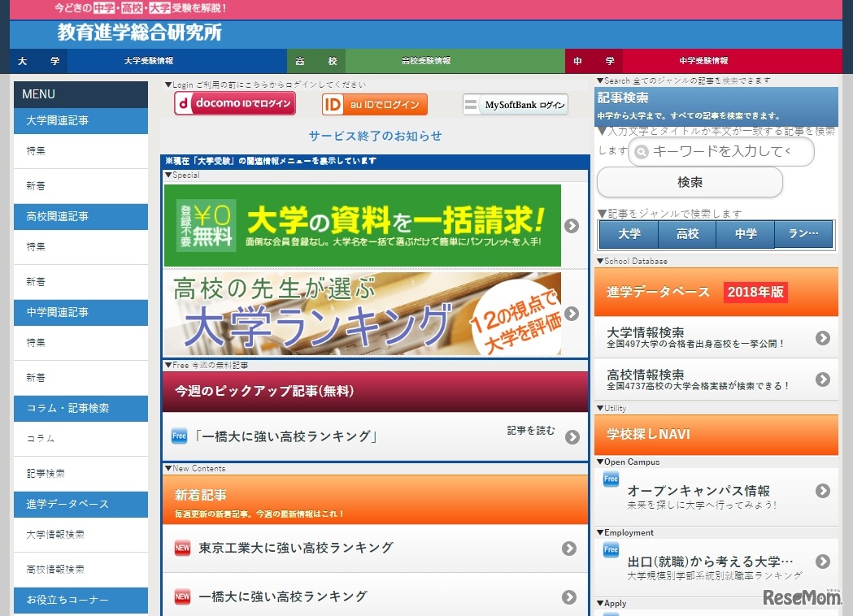Click arrow for 大学情報検索 in database
The image size is (853, 616).
coord(823,338)
